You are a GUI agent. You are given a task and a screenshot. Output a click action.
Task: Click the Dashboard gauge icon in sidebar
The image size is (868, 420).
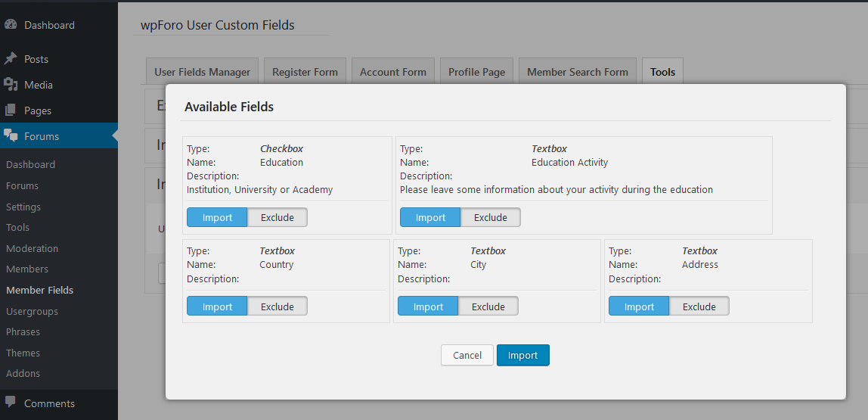[11, 25]
